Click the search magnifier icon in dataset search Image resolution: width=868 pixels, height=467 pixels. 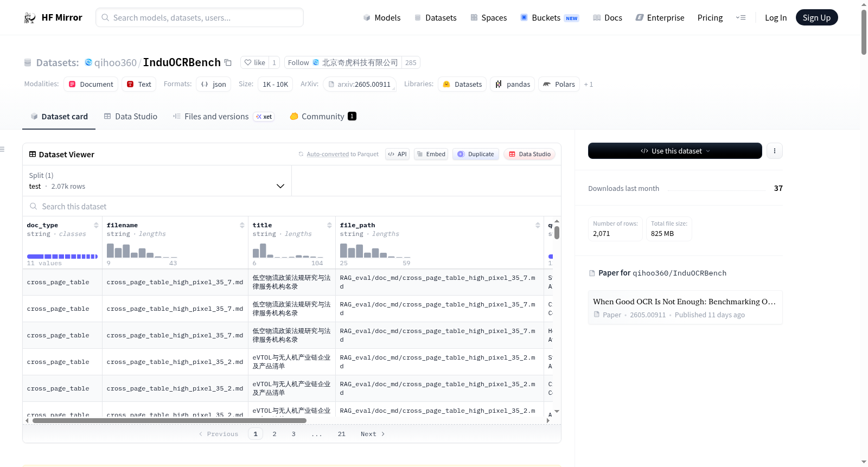[x=34, y=207]
